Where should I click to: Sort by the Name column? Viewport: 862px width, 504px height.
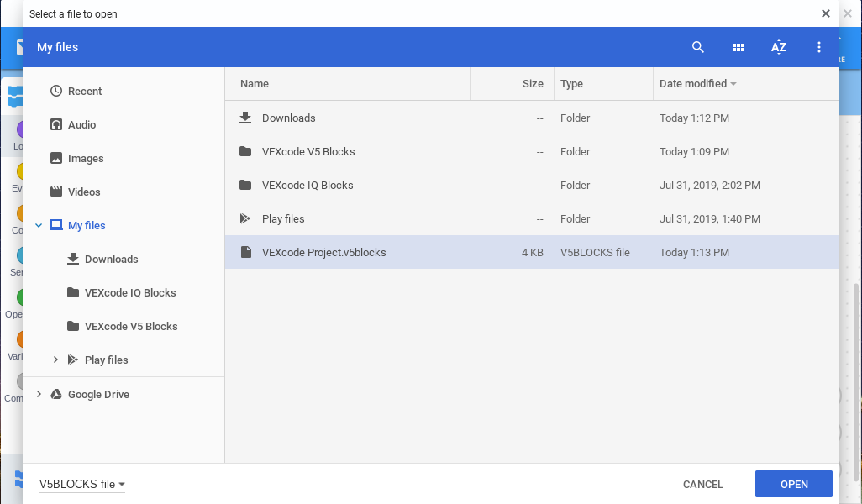(x=255, y=83)
